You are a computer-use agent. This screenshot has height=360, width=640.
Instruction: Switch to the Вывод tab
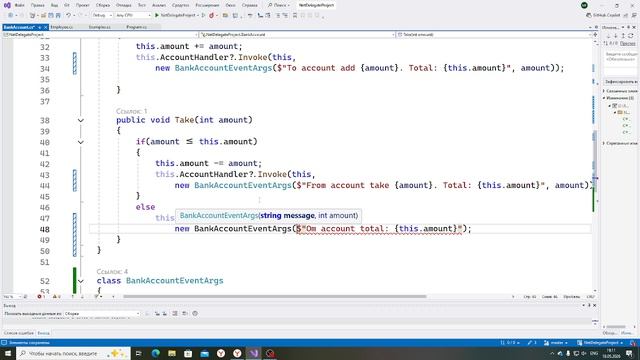43,333
